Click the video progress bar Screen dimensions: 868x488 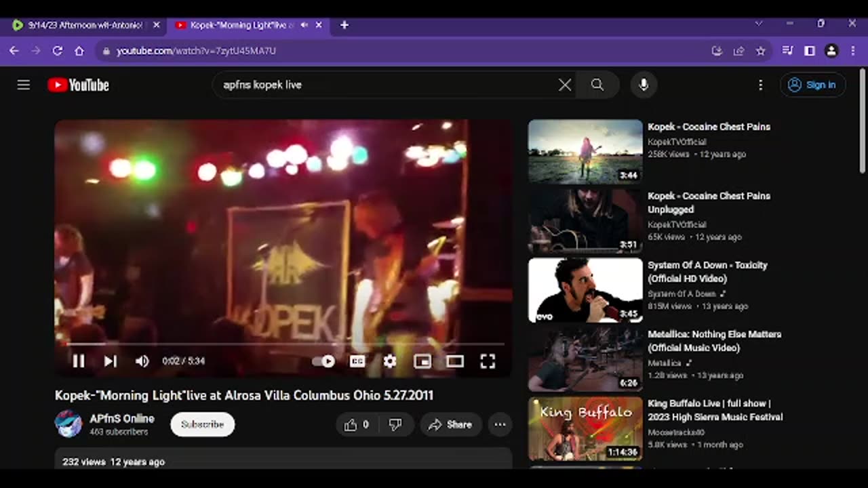click(285, 344)
